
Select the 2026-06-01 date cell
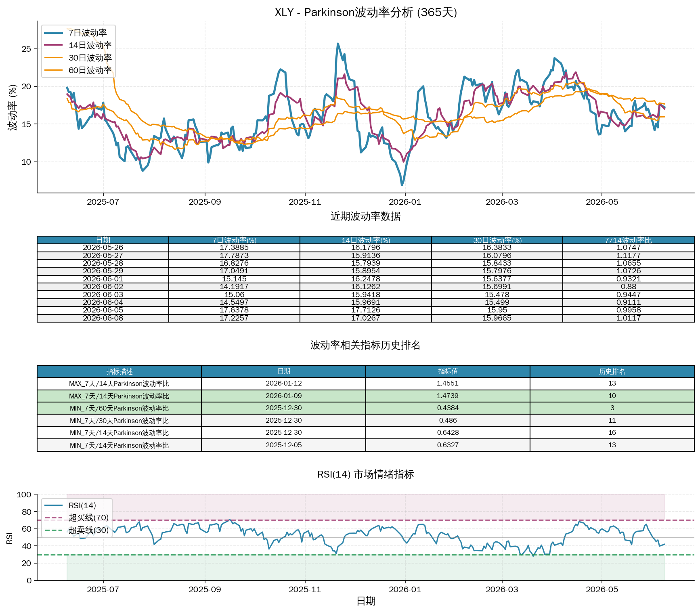click(x=103, y=279)
